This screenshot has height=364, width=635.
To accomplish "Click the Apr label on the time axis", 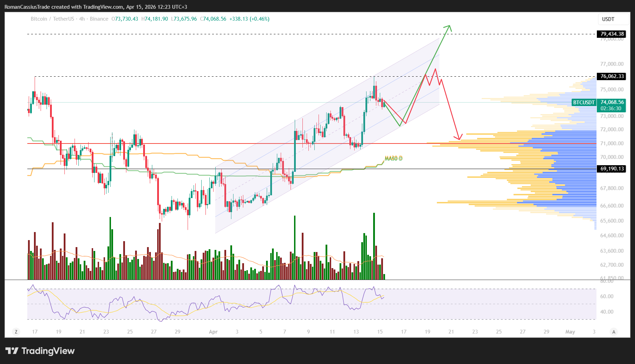I will point(213,332).
